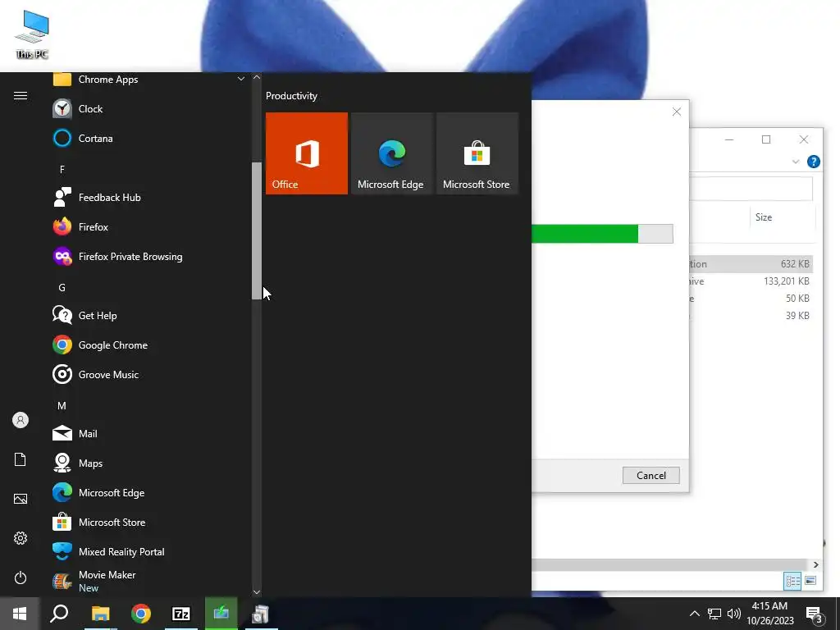Screen dimensions: 840x630
Task: Click the Productivity group header
Action: pos(291,96)
